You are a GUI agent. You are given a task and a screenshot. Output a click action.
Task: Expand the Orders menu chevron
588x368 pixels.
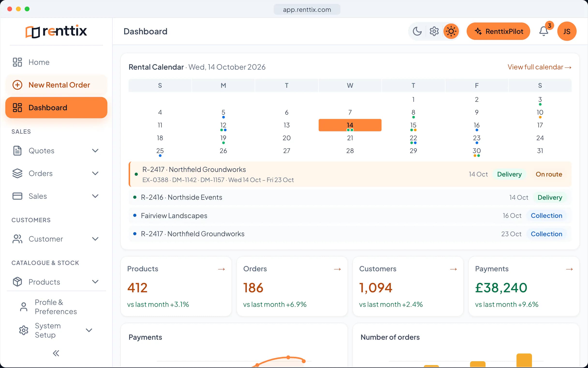pos(95,173)
